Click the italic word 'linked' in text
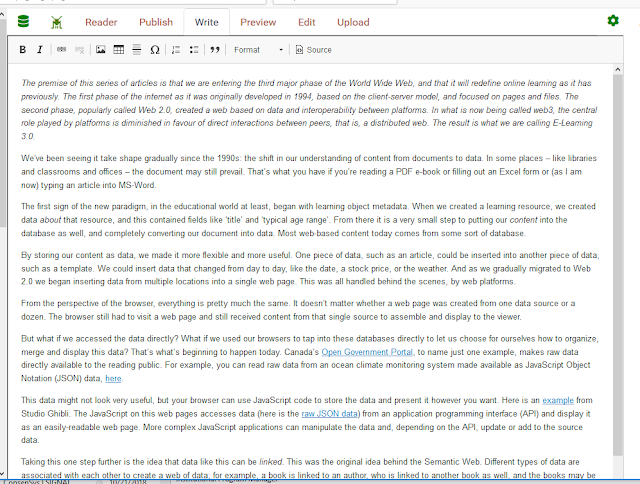The width and height of the screenshot is (640, 484). tap(271, 462)
